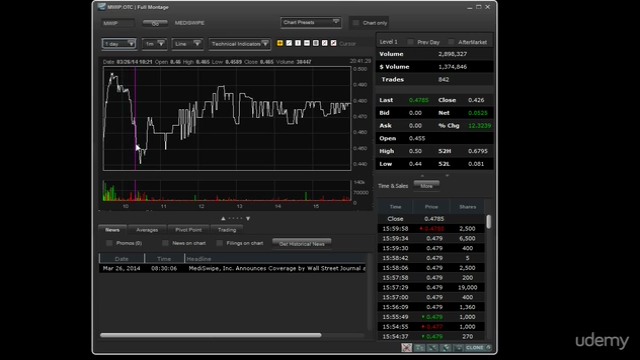Toggle the Chart only checkbox

pyautogui.click(x=356, y=23)
